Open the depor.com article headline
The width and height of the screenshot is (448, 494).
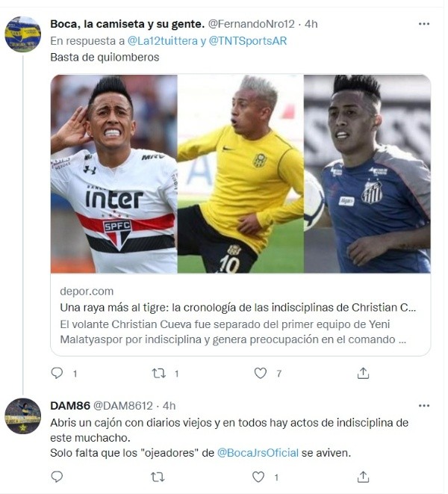coord(238,307)
